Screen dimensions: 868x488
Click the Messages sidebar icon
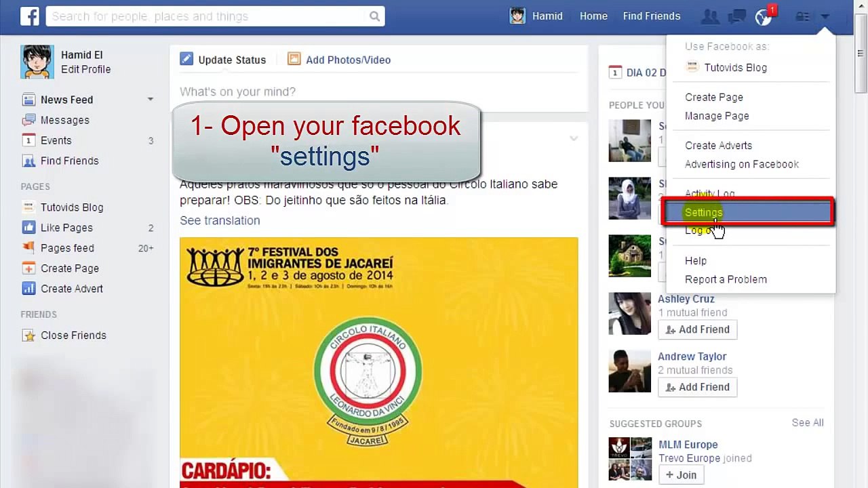point(28,120)
